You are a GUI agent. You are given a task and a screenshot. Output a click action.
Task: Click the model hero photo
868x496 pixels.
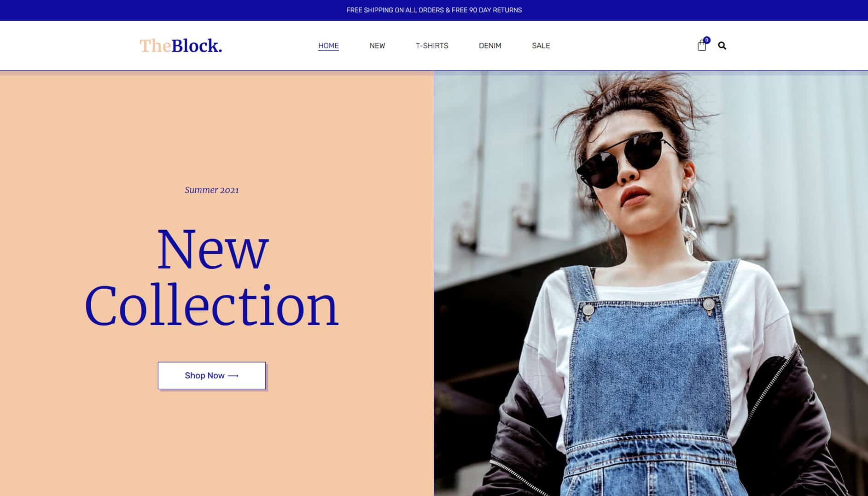(x=651, y=283)
